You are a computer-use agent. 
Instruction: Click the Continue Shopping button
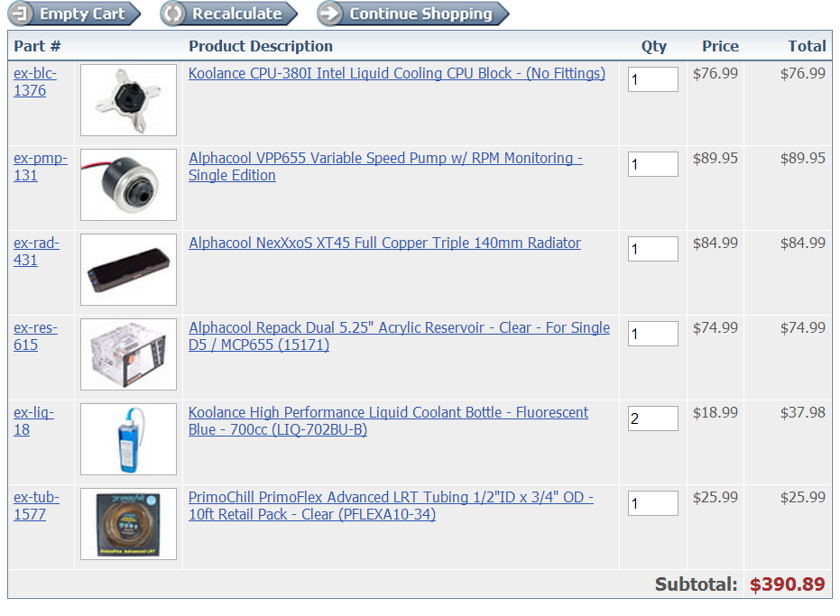[x=412, y=14]
